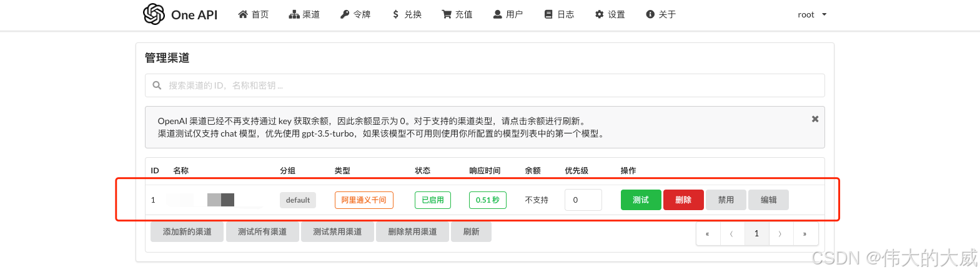Sort by the 名称 column header
980x275 pixels.
pos(181,171)
